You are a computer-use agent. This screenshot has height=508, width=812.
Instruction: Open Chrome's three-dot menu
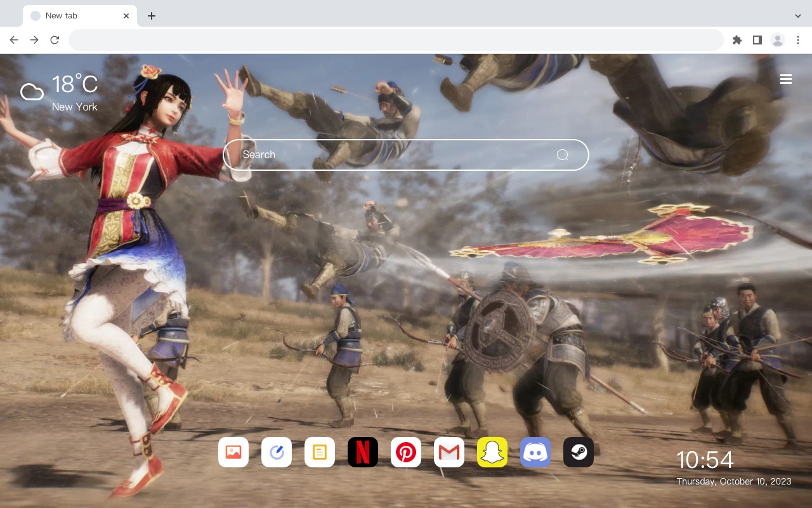click(x=798, y=40)
